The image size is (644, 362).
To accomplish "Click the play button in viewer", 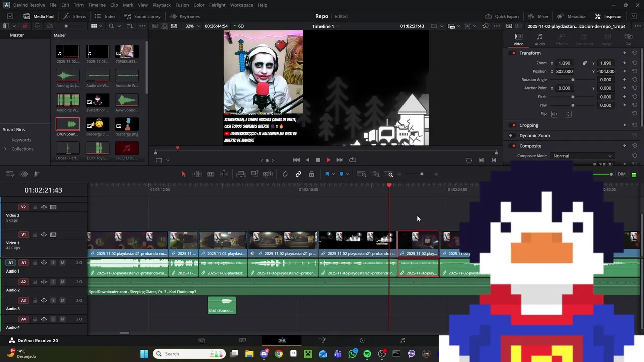I will 329,160.
